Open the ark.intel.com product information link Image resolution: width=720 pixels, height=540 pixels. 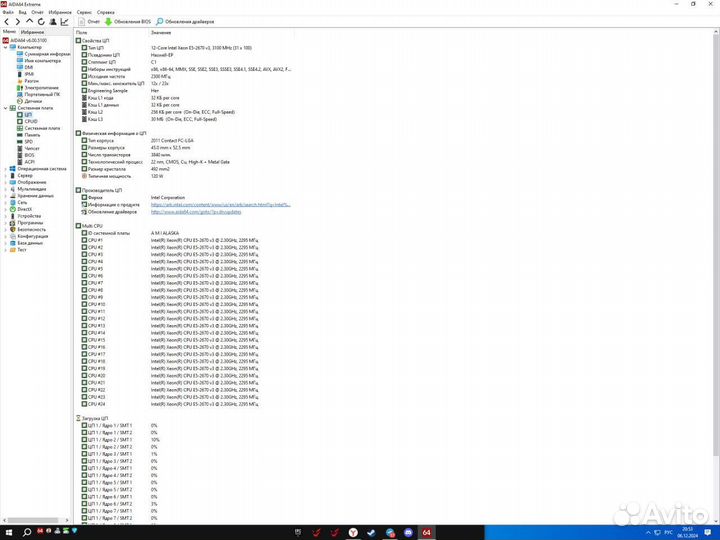click(x=220, y=205)
